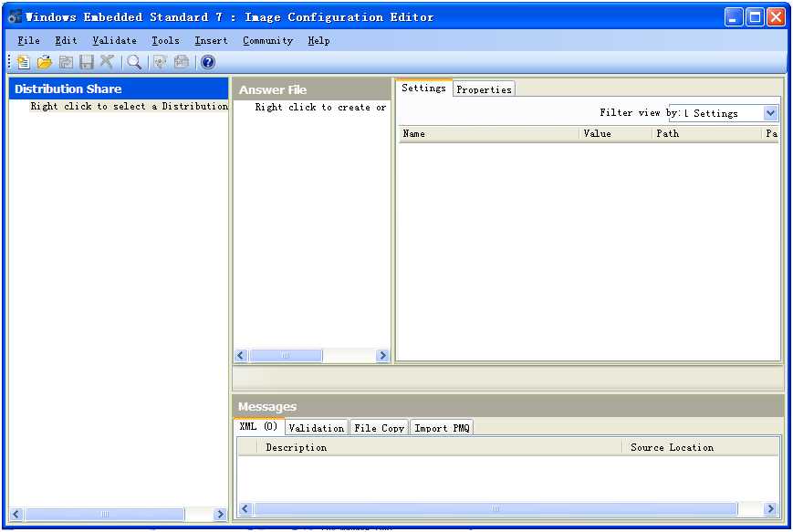Open the File menu
793x532 pixels.
point(28,40)
